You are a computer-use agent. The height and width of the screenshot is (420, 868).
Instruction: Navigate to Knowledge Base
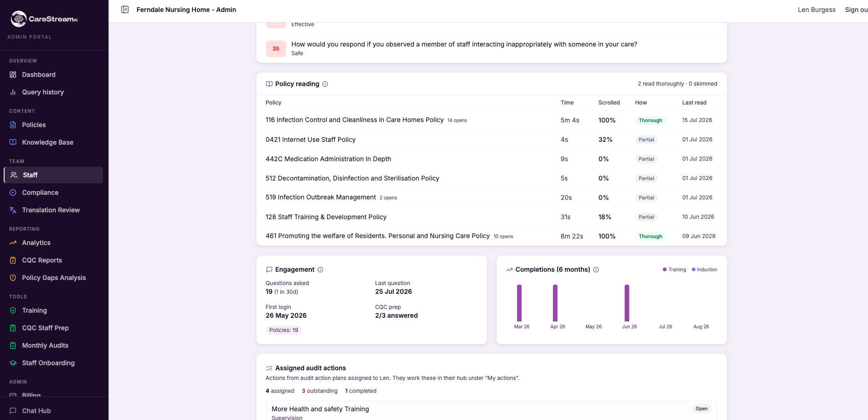(x=53, y=142)
